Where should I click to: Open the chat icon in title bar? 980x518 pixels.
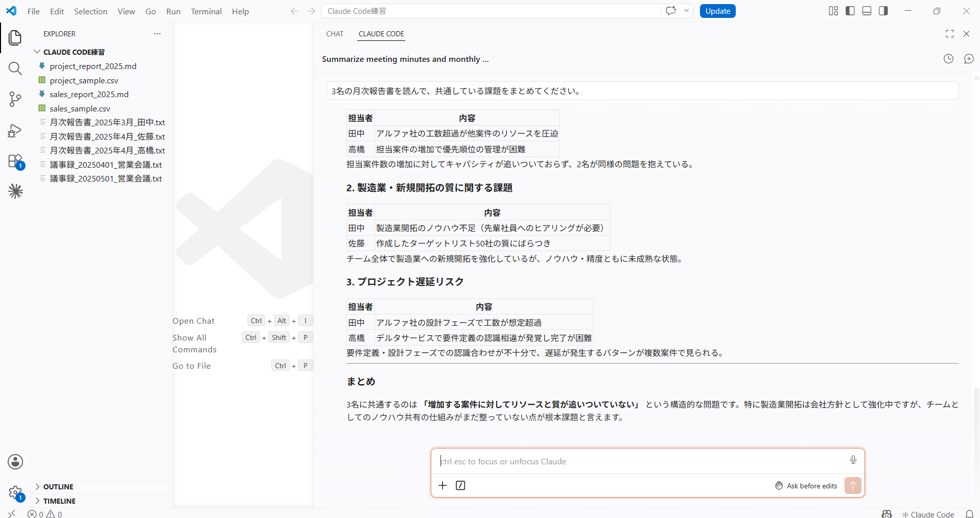coord(671,11)
